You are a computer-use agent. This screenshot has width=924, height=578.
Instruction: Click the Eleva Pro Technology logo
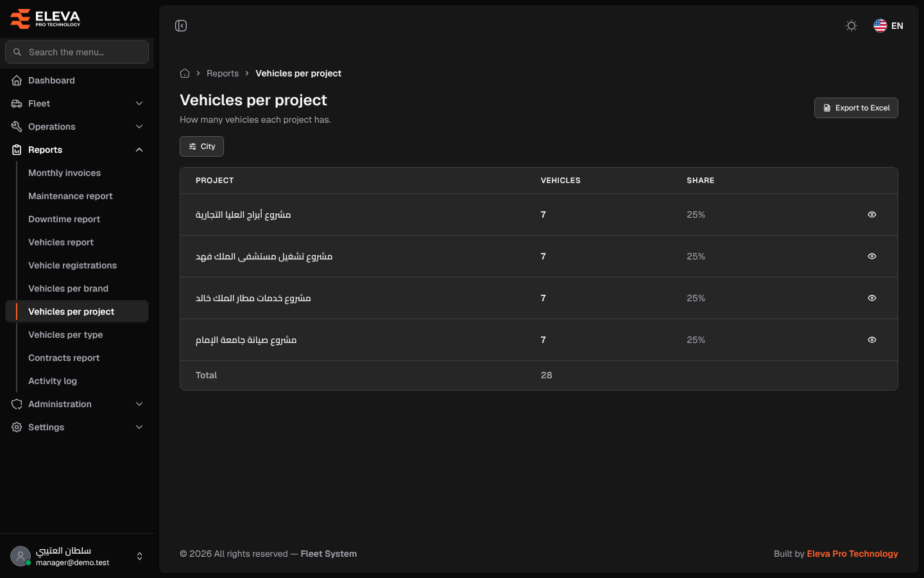[46, 19]
